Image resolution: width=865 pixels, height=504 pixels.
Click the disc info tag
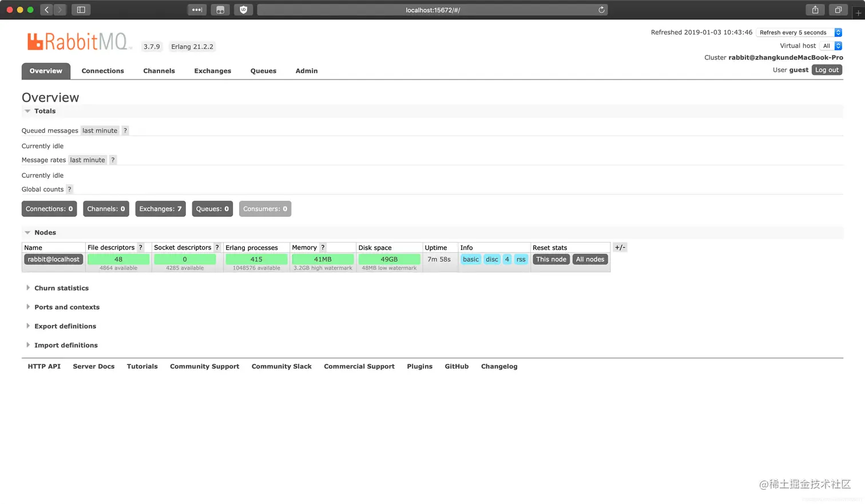492,260
